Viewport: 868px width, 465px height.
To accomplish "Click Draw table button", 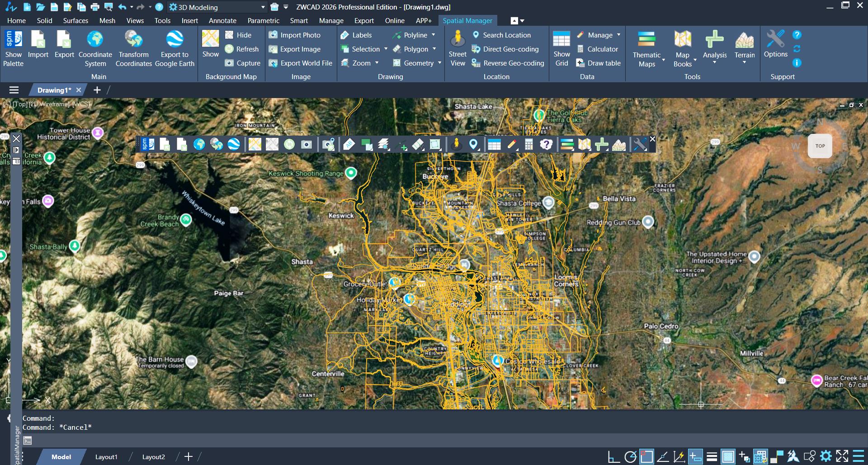I will (599, 63).
